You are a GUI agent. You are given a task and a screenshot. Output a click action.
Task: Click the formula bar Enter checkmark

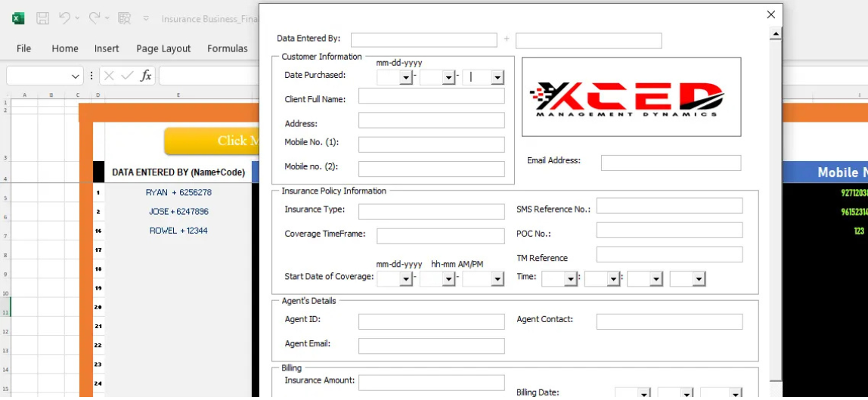(127, 76)
